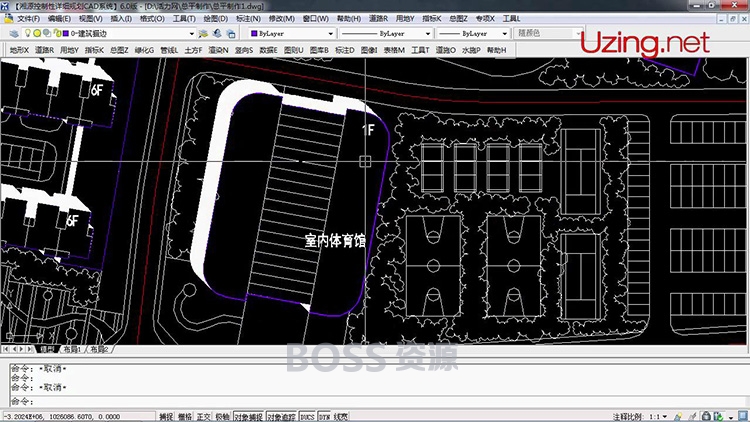Switch to the 模型 model tab
This screenshot has height=422, width=750.
pyautogui.click(x=47, y=349)
